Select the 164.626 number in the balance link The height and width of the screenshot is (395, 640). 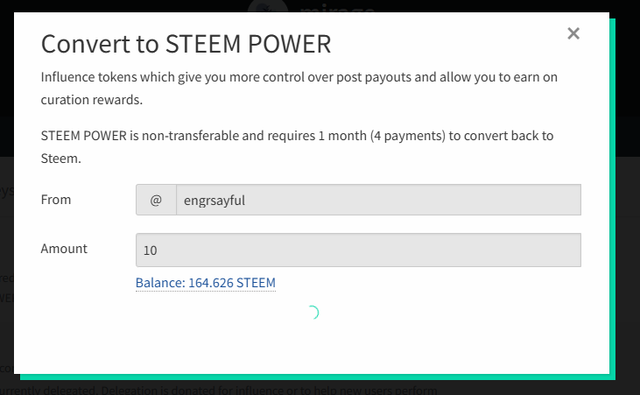(211, 283)
